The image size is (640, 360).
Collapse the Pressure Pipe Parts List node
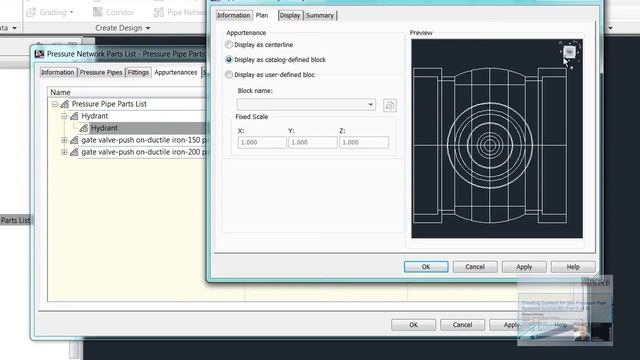pyautogui.click(x=55, y=104)
